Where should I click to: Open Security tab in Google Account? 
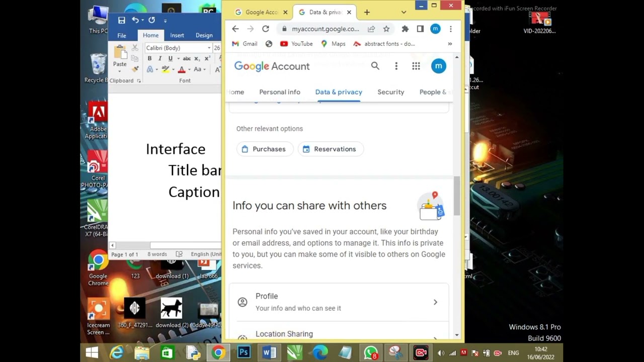tap(391, 92)
